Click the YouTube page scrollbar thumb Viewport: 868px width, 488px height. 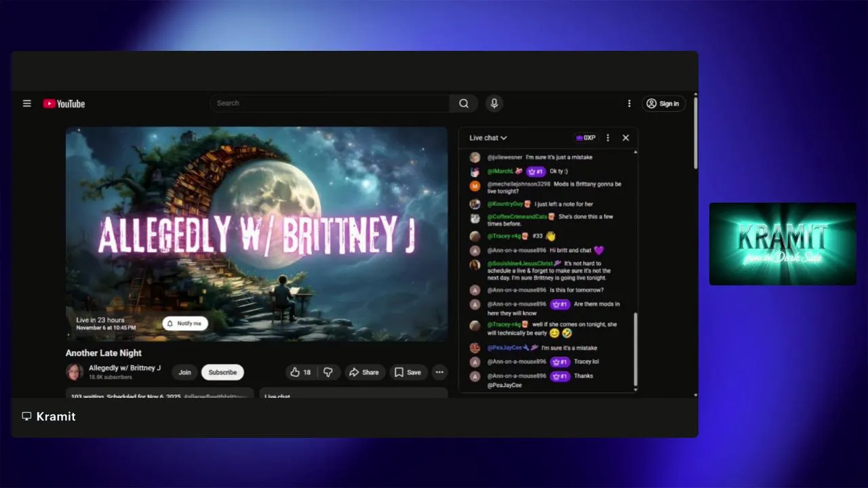click(x=695, y=133)
